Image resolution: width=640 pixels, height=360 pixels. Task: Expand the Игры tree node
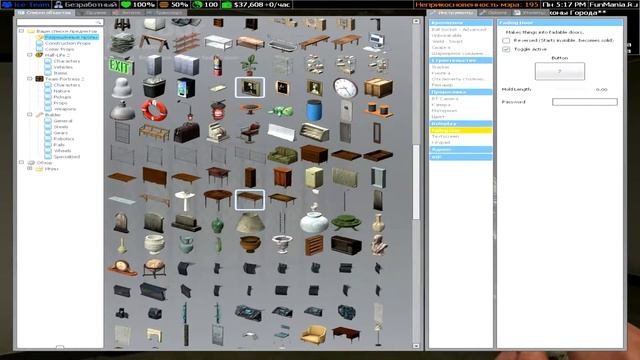(30, 169)
